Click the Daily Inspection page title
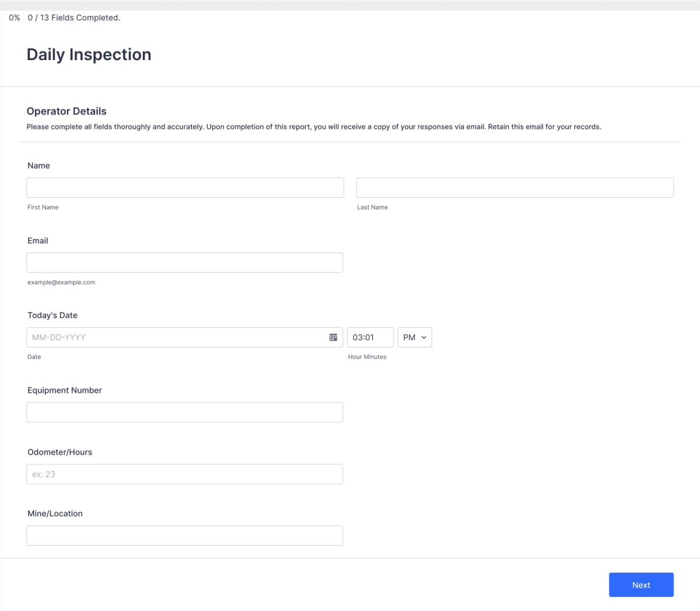Screen dimensions: 700x611 [x=89, y=54]
